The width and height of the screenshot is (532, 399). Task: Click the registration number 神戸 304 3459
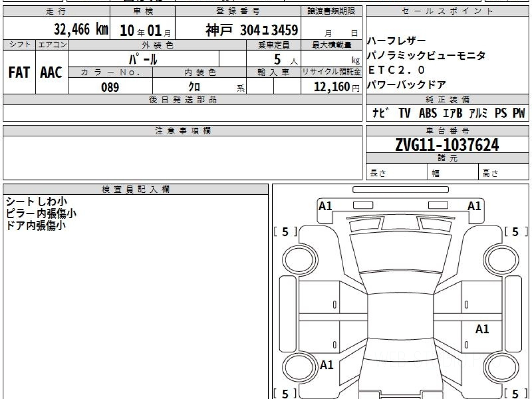click(x=251, y=30)
